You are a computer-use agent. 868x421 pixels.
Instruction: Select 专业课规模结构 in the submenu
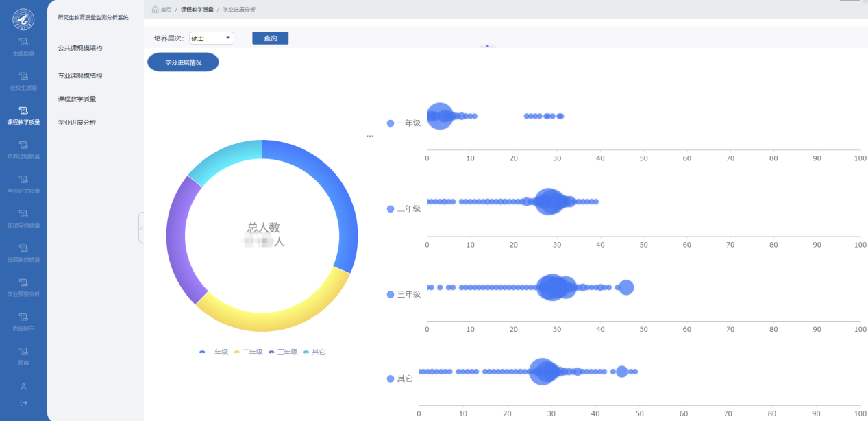tap(80, 75)
